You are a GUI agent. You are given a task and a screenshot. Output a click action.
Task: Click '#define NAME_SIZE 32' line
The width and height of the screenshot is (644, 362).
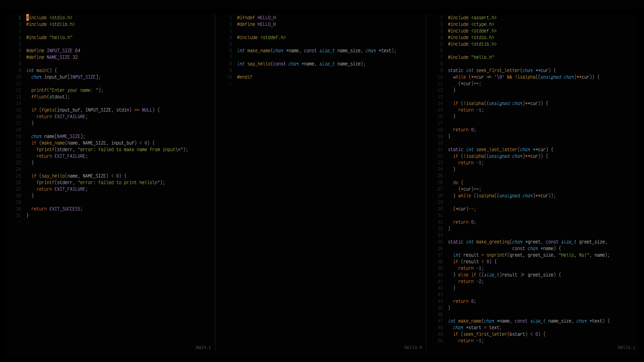pyautogui.click(x=52, y=57)
